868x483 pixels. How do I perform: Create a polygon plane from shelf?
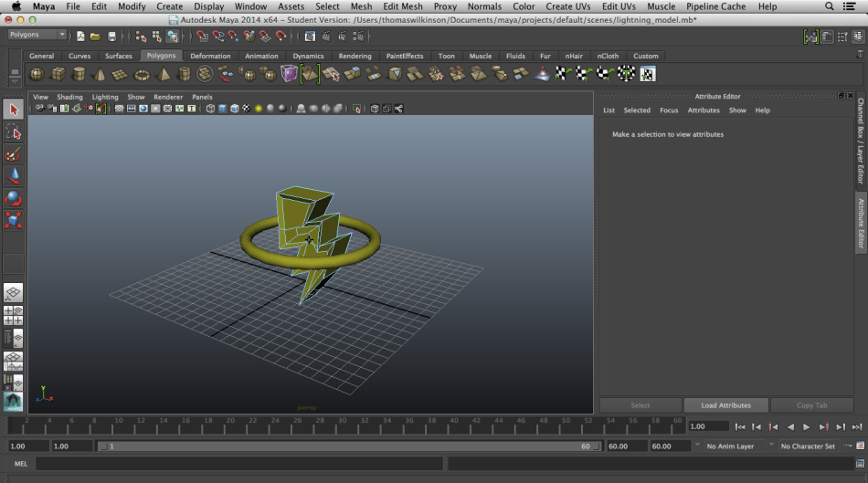[x=120, y=74]
